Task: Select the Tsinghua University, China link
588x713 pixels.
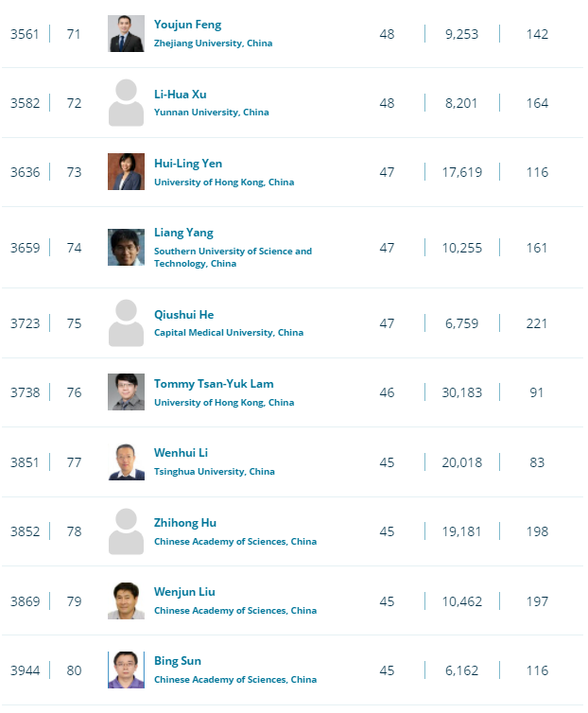Action: click(215, 472)
